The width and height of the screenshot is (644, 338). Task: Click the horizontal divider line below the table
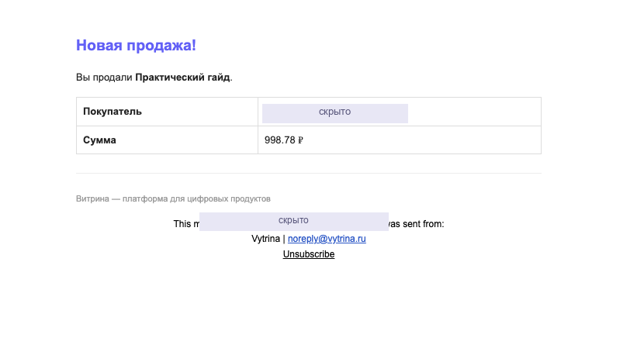click(x=309, y=173)
